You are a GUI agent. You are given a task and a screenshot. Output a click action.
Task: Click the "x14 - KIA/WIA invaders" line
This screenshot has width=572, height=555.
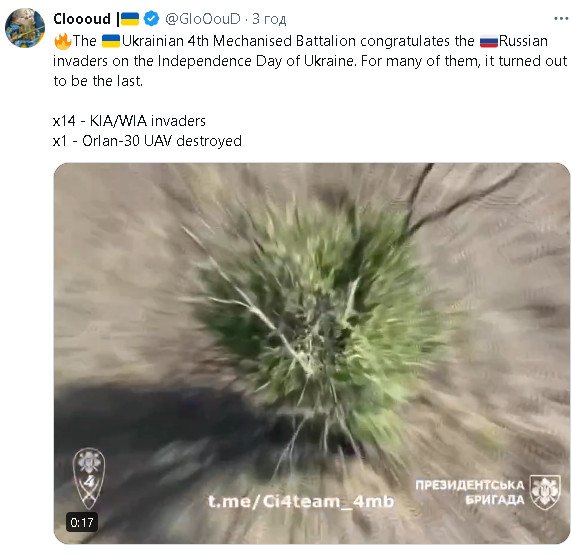(130, 121)
